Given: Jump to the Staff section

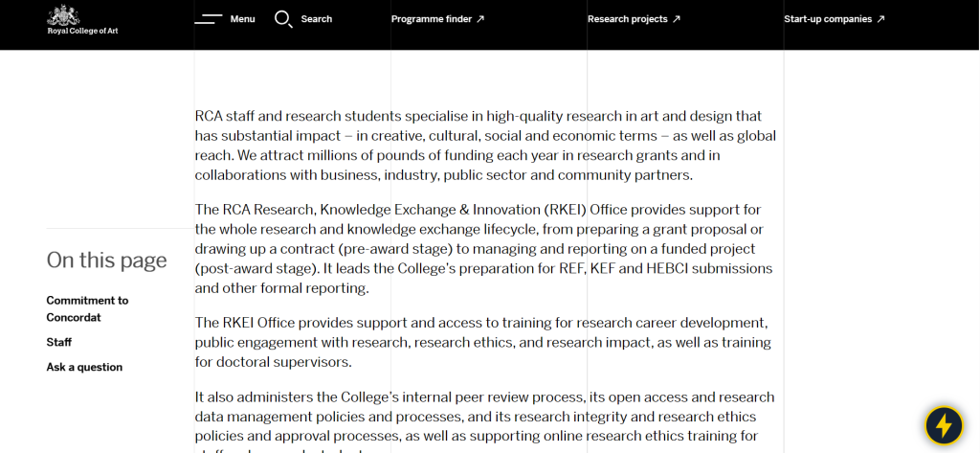Looking at the screenshot, I should coord(59,342).
